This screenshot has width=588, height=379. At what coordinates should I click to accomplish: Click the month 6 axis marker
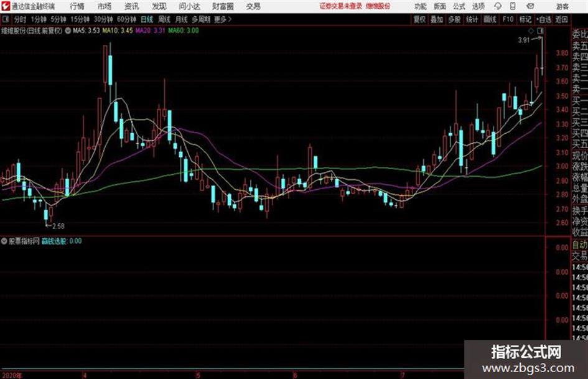click(295, 375)
